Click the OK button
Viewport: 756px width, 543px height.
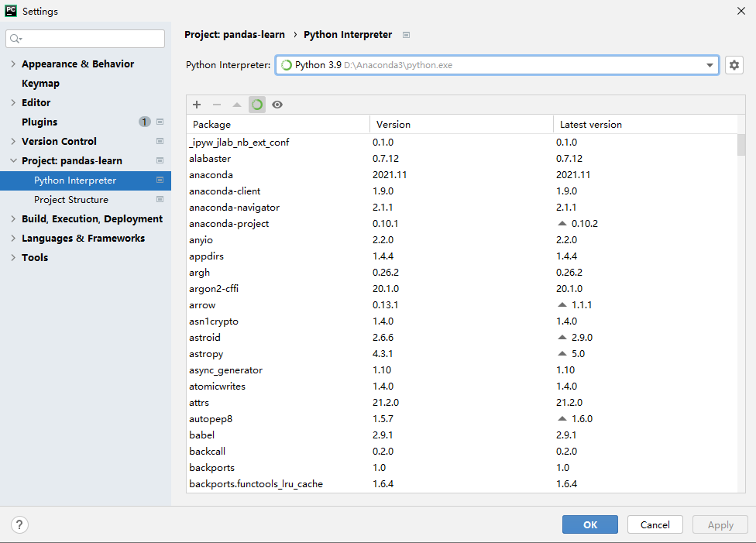click(589, 524)
